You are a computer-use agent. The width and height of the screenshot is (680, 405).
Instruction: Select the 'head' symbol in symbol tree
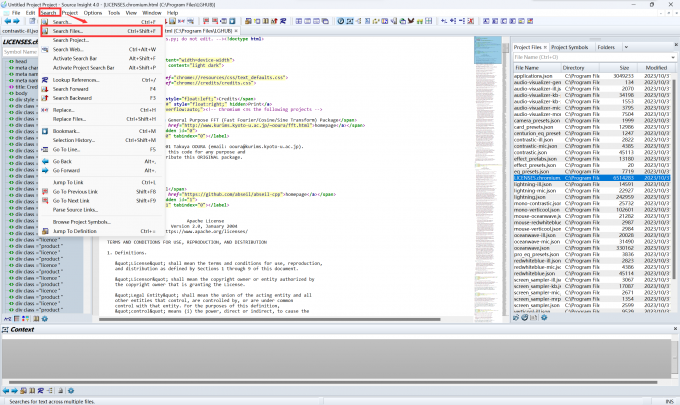[x=21, y=62]
